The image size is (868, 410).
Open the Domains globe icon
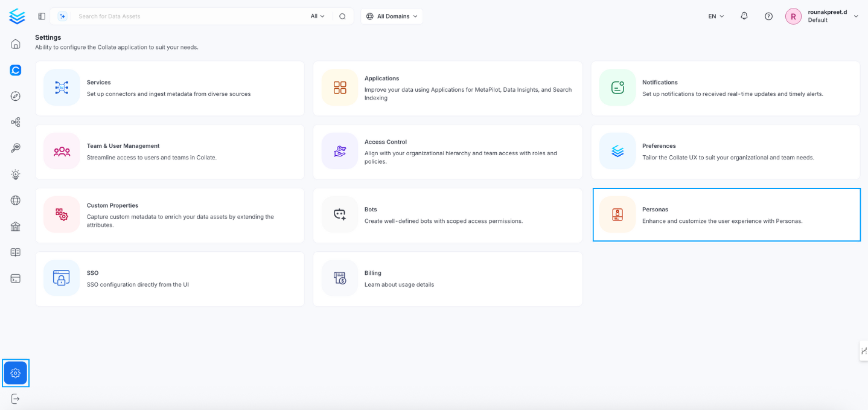pos(15,200)
